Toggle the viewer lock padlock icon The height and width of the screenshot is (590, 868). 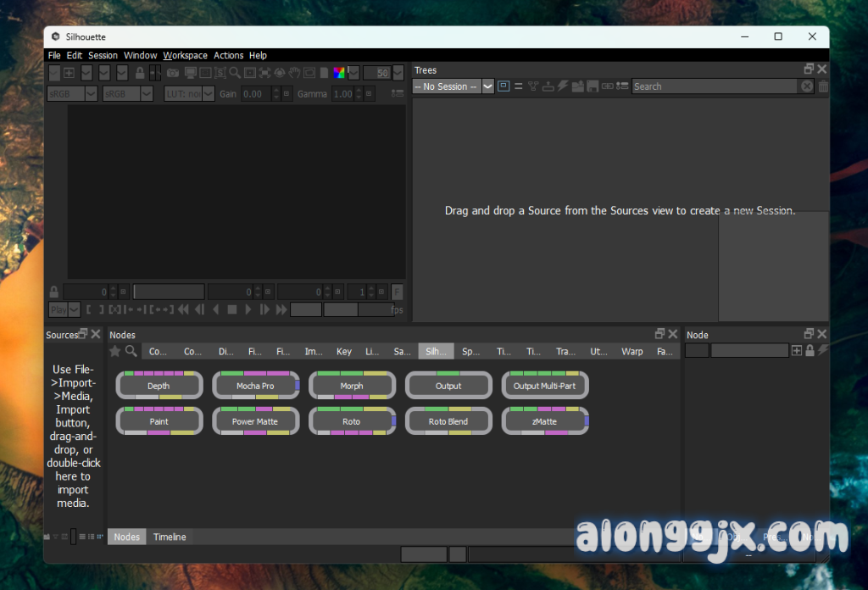tap(140, 73)
